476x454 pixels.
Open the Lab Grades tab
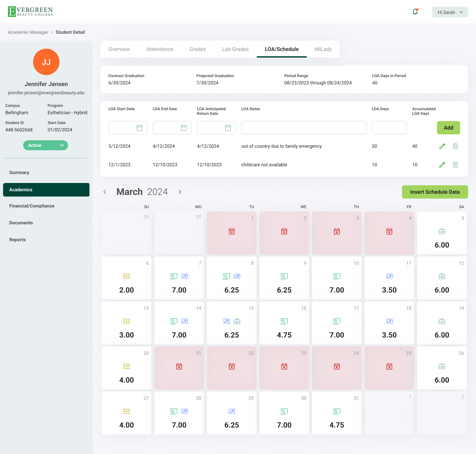[235, 49]
